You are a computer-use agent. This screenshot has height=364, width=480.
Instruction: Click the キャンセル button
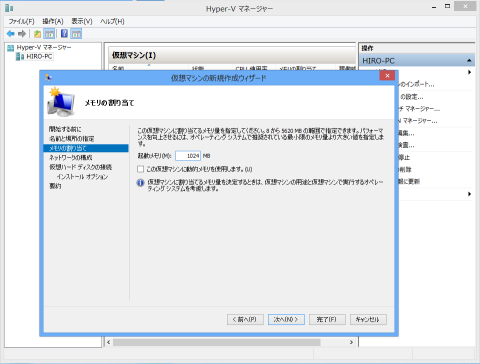pyautogui.click(x=368, y=319)
